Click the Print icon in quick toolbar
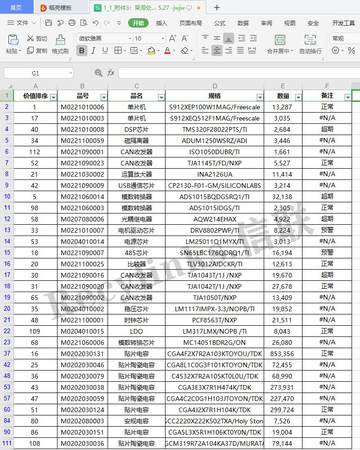The width and height of the screenshot is (360, 450). coord(72,23)
